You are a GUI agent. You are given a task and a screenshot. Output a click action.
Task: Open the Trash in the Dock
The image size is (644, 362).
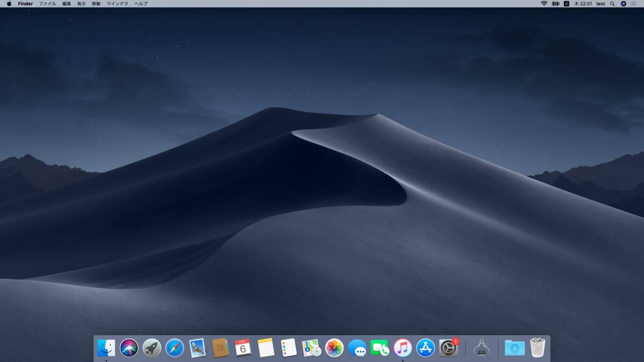pyautogui.click(x=537, y=348)
